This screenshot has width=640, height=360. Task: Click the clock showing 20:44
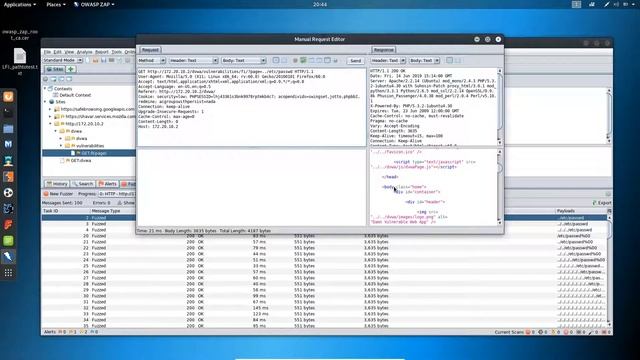coord(320,4)
